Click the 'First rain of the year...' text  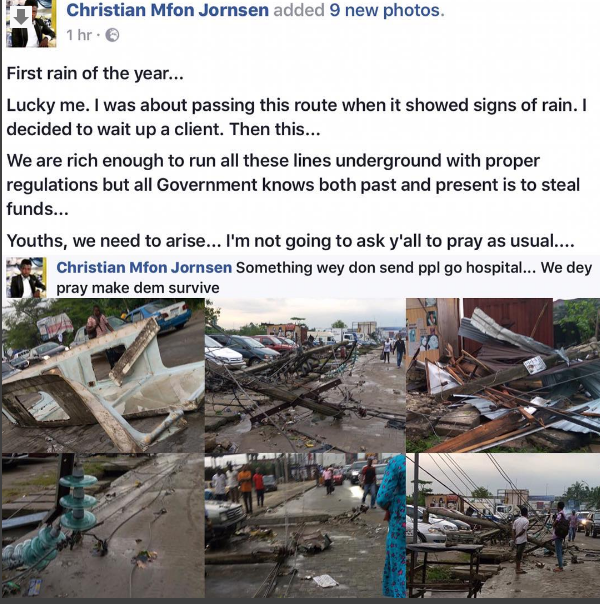pyautogui.click(x=95, y=73)
